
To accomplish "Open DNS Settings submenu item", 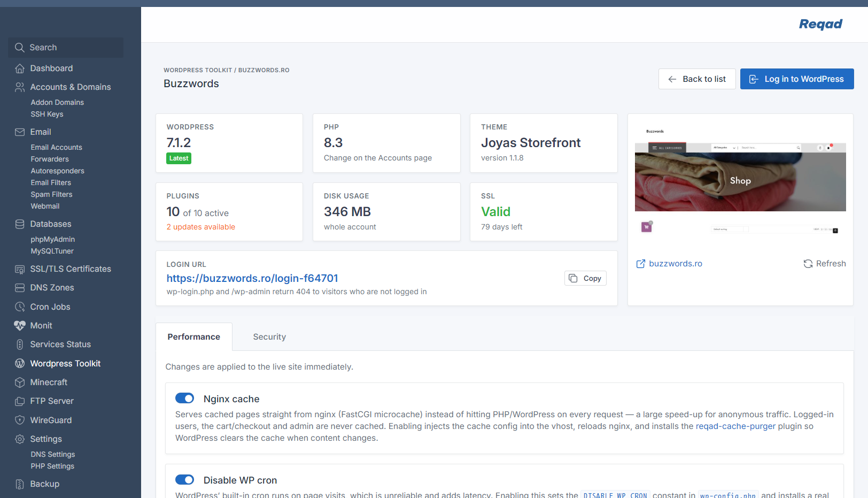I will pos(52,455).
